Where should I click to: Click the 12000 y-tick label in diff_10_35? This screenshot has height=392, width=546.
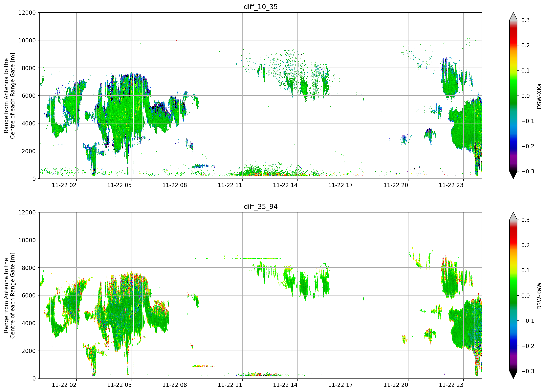pos(27,12)
